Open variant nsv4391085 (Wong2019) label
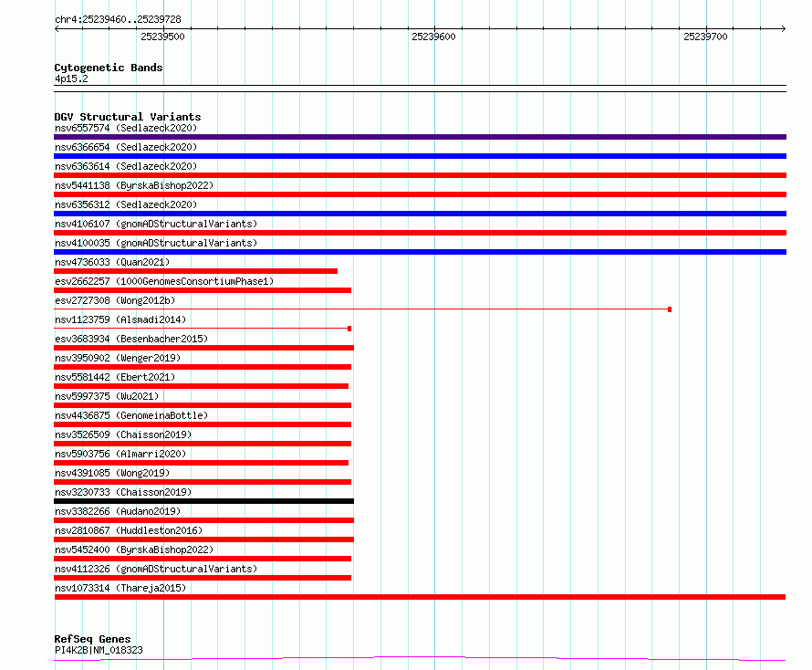 tap(112, 473)
